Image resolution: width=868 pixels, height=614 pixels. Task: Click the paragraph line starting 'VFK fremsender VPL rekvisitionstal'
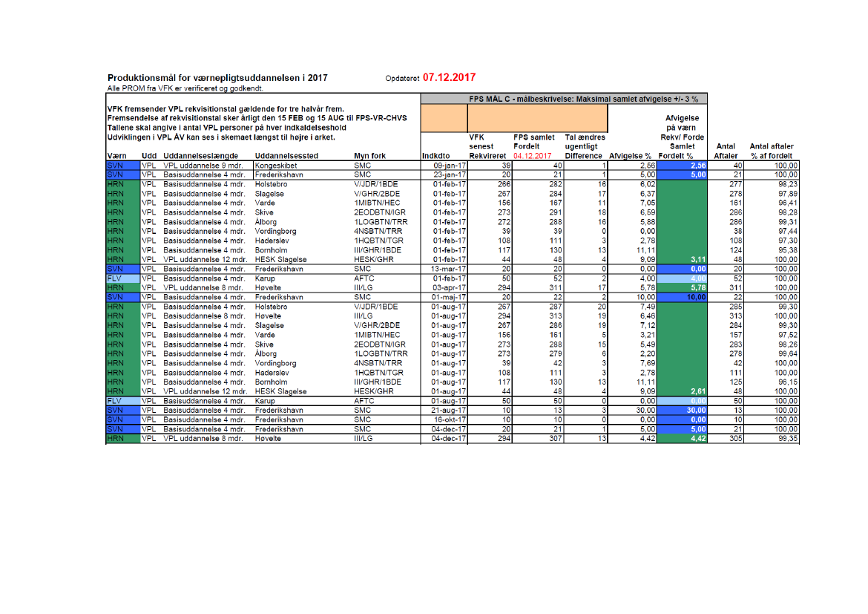pos(226,109)
